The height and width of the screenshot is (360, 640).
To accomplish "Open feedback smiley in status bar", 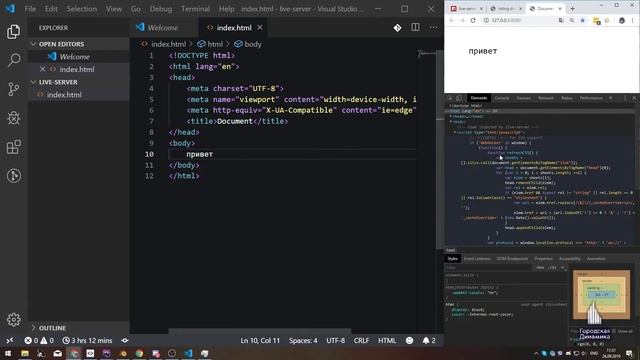I will point(409,340).
